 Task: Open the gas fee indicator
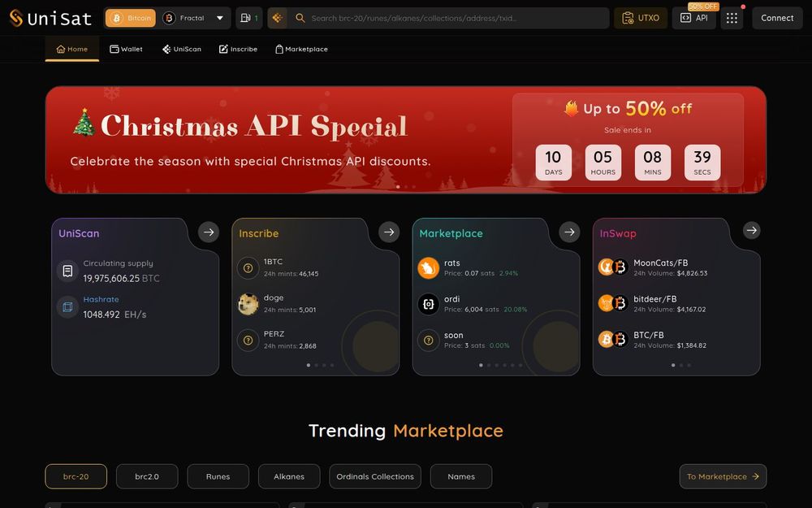[x=249, y=18]
